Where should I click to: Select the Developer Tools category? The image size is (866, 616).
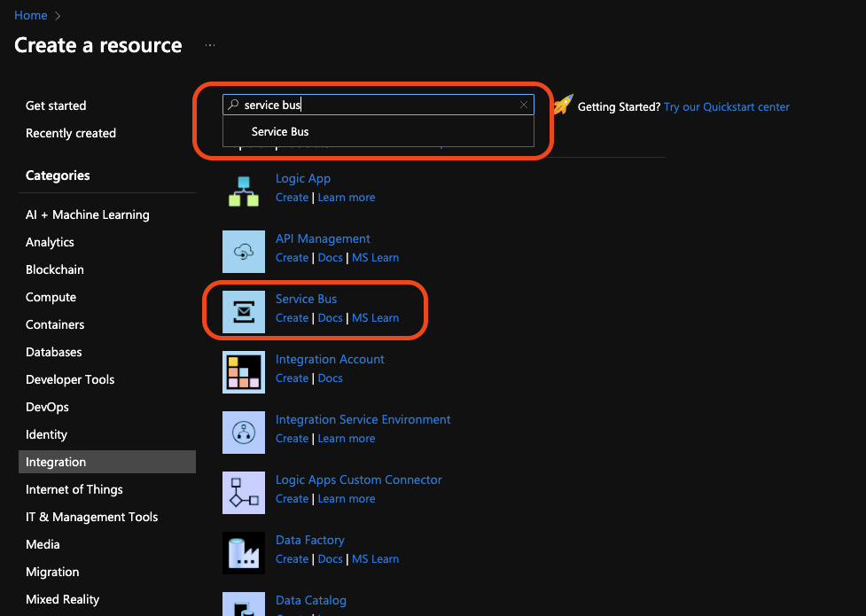pyautogui.click(x=70, y=379)
